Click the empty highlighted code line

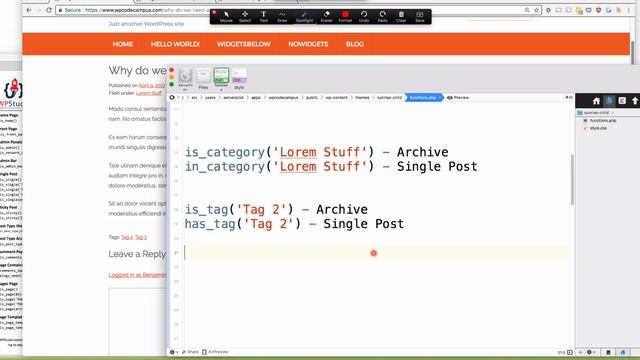376,253
